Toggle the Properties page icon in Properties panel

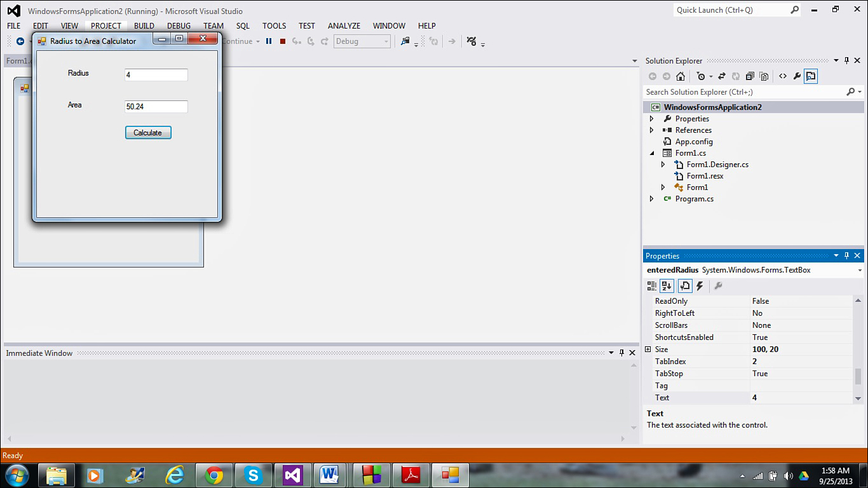[x=685, y=286]
